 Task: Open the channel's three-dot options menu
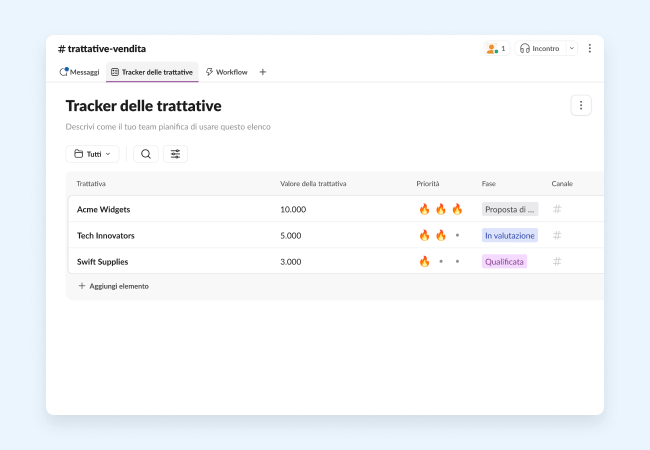[x=589, y=48]
